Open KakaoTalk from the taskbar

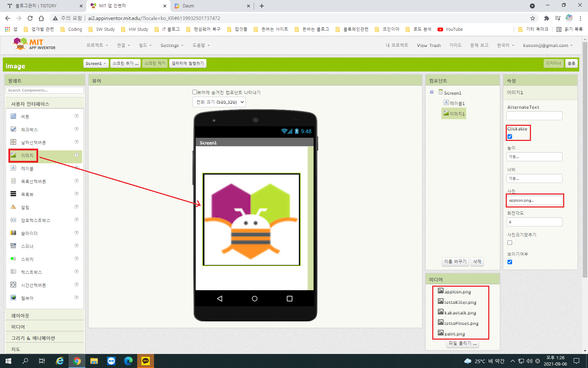tap(146, 361)
